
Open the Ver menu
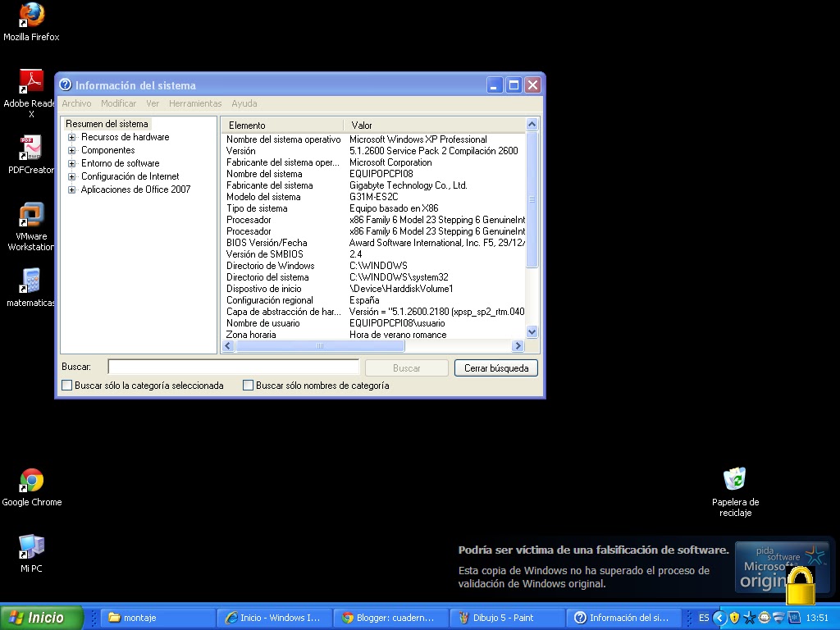pos(153,103)
